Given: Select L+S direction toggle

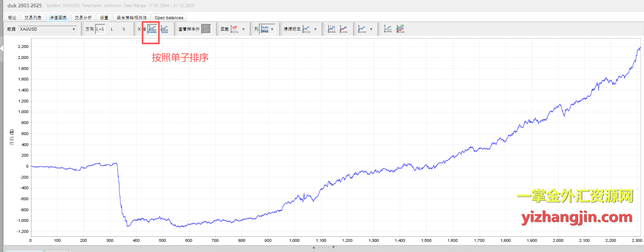Looking at the screenshot, I should point(100,29).
